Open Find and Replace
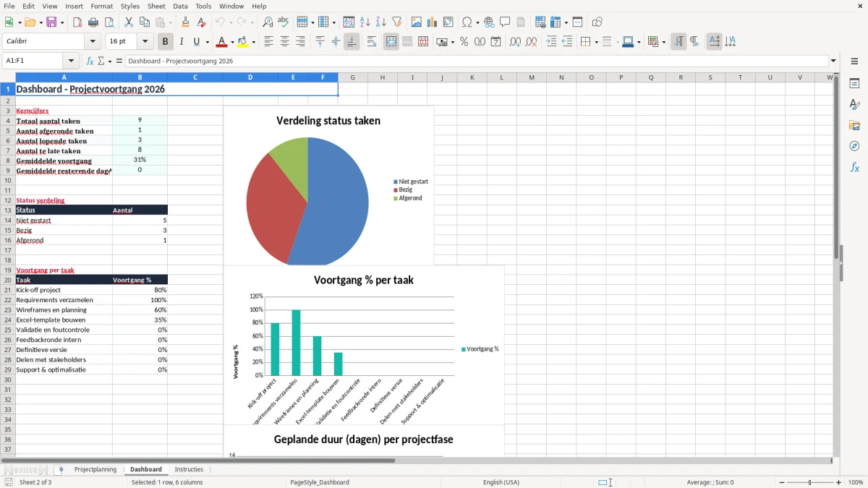 [268, 22]
